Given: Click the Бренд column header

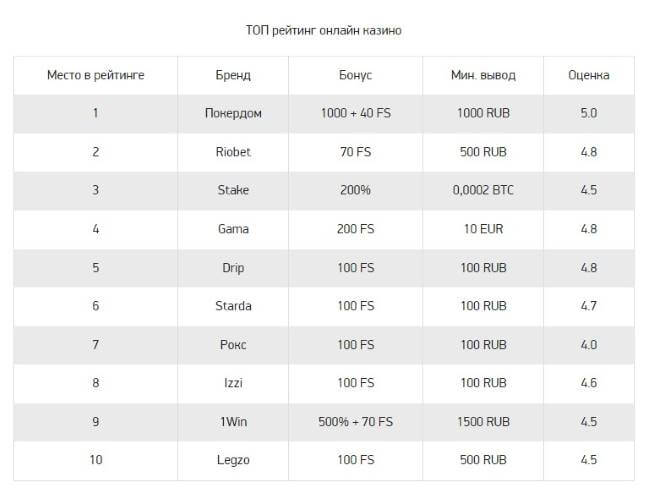Looking at the screenshot, I should (233, 75).
